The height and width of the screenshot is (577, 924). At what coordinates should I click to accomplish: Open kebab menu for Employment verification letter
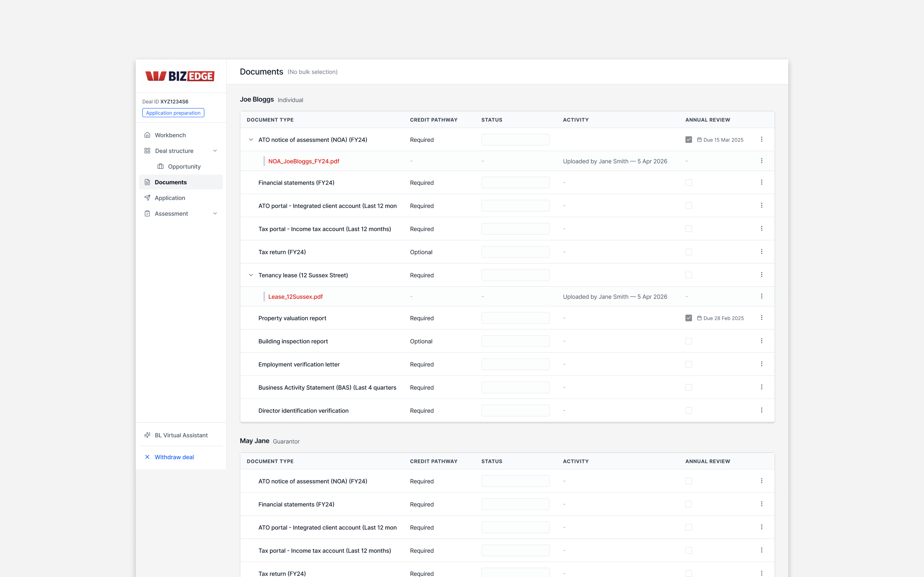[762, 364]
